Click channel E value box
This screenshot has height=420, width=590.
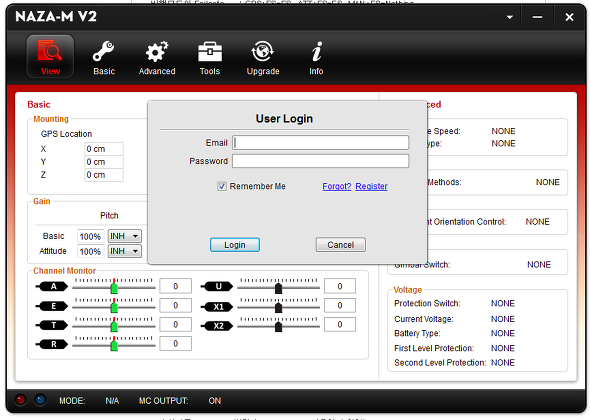click(x=175, y=305)
